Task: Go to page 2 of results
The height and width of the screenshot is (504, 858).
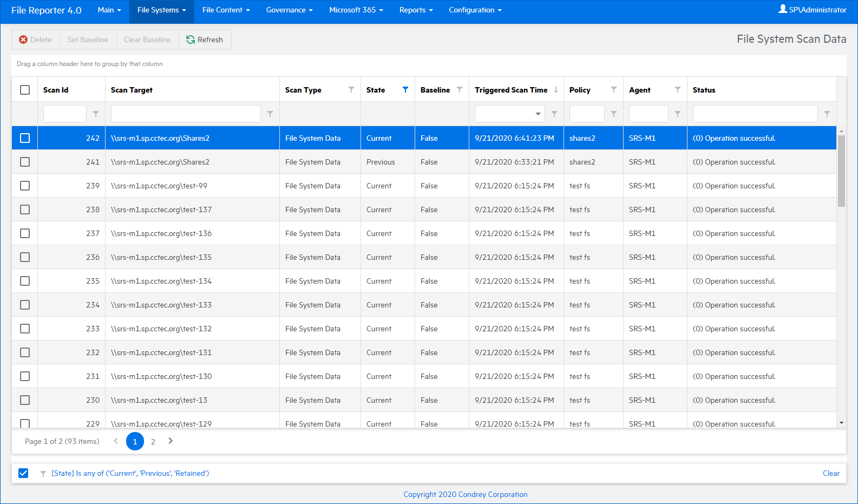Action: (153, 442)
